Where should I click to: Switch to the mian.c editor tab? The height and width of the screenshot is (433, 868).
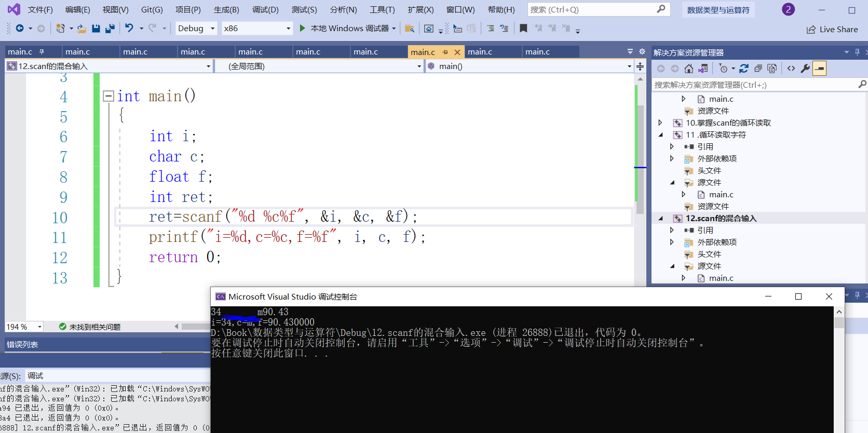(207, 51)
